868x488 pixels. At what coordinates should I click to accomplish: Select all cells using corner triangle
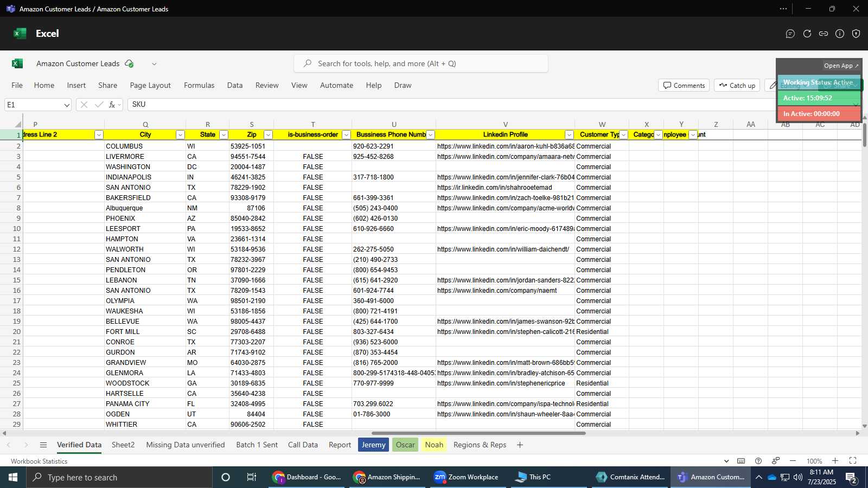point(17,124)
